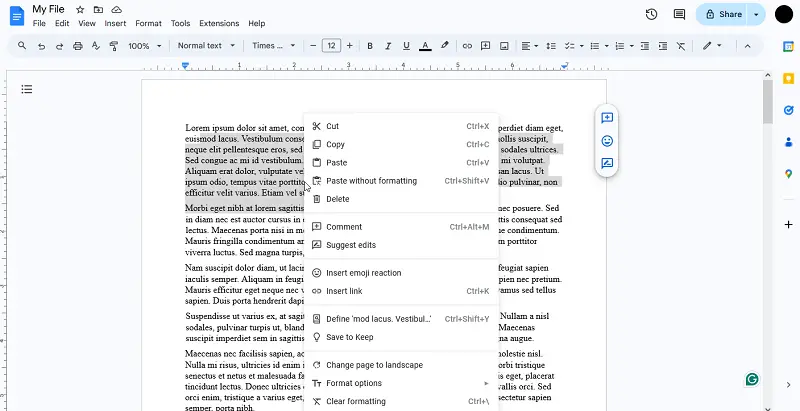The image size is (800, 411).
Task: Open the Share options dropdown arrow
Action: (x=756, y=14)
